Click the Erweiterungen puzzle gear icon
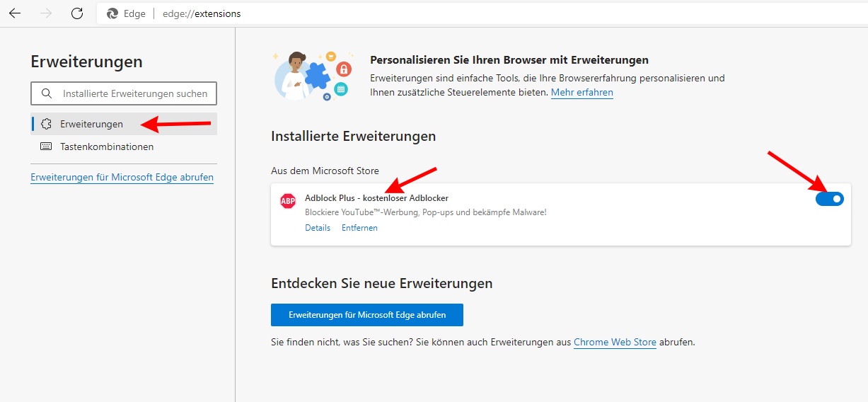Image resolution: width=868 pixels, height=402 pixels. click(47, 124)
